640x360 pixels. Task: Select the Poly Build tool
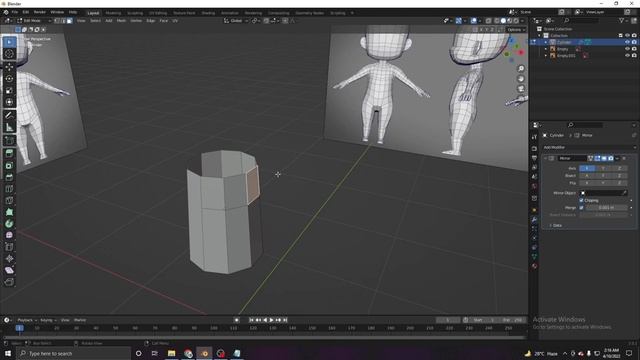click(9, 212)
